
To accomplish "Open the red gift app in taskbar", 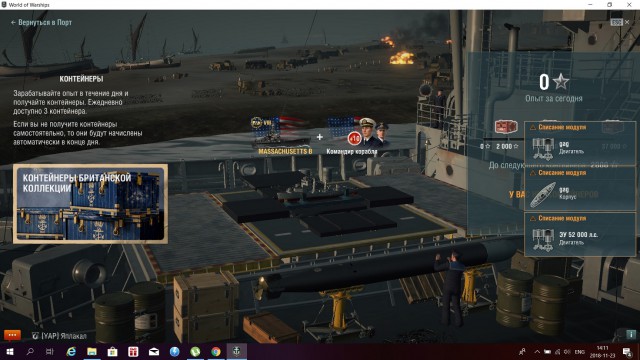I will pos(133,351).
